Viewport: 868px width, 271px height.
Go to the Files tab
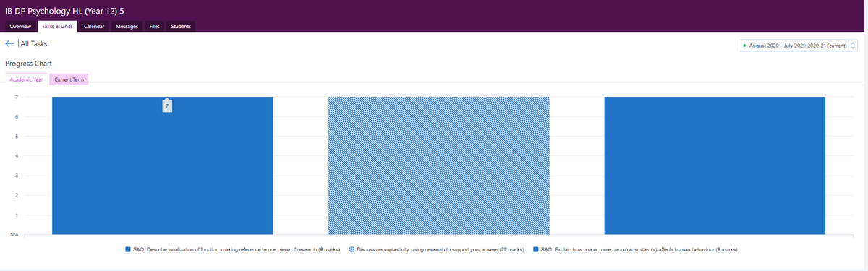tap(154, 27)
